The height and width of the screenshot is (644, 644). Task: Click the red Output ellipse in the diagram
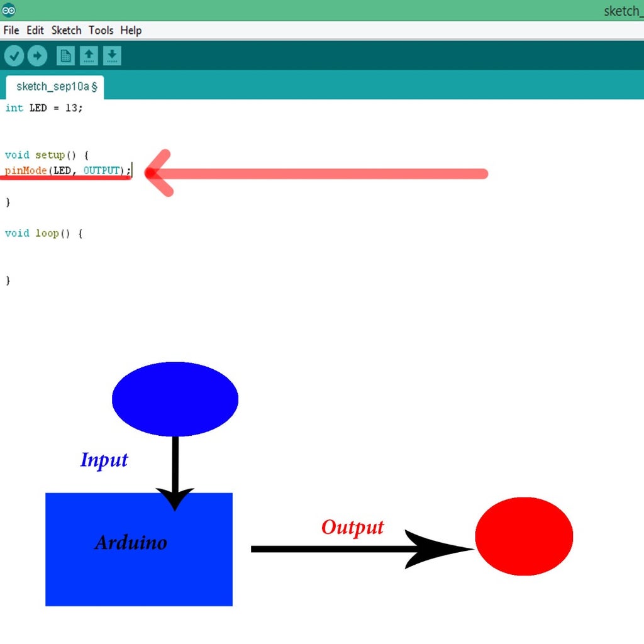coord(524,536)
